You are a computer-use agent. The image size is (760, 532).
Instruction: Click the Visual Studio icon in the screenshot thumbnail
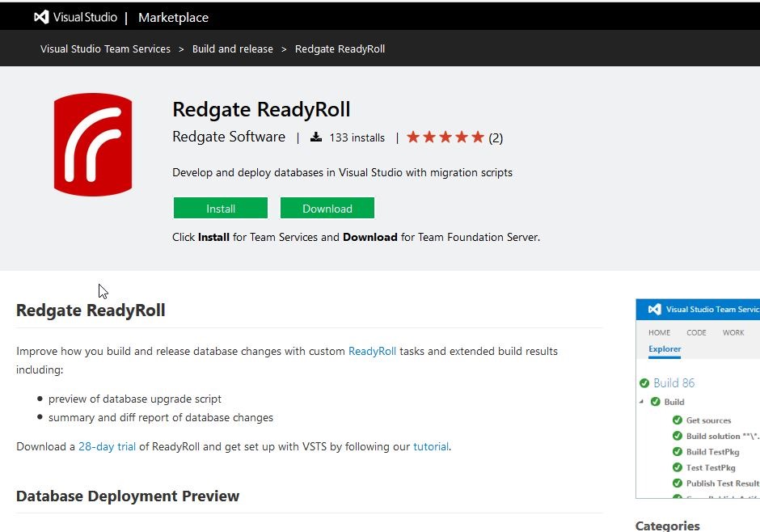click(x=653, y=309)
